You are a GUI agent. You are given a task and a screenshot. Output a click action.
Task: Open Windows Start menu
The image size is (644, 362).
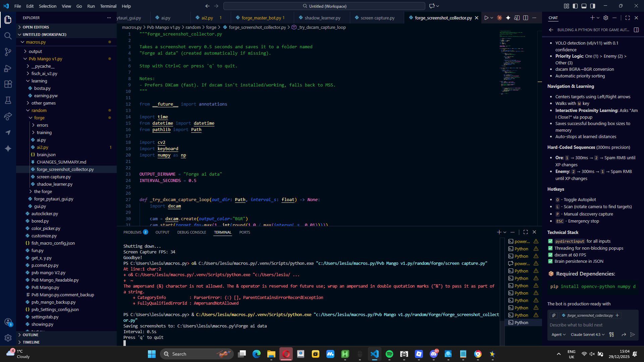point(152,354)
